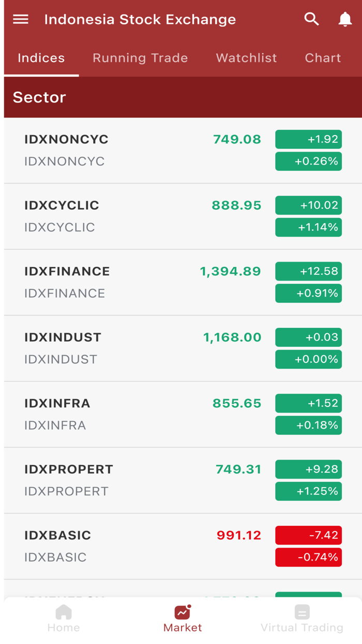Open the hamburger navigation menu
This screenshot has width=362, height=644.
20,19
